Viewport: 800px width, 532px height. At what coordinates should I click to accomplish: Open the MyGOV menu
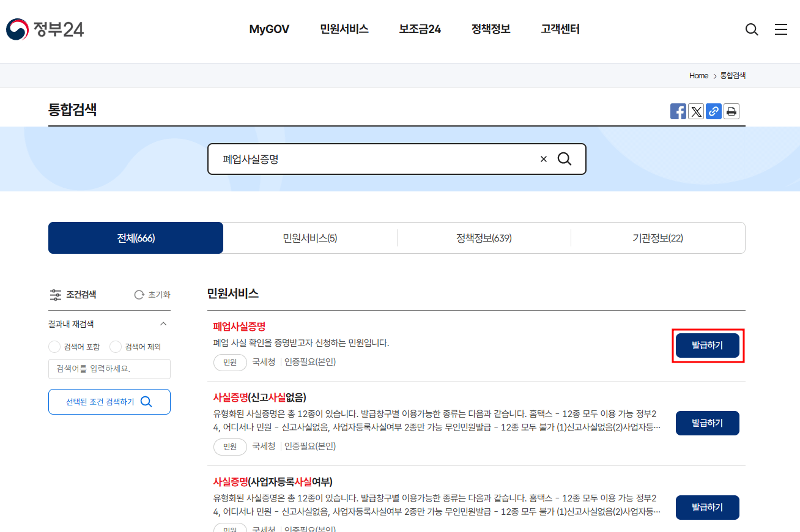point(269,29)
